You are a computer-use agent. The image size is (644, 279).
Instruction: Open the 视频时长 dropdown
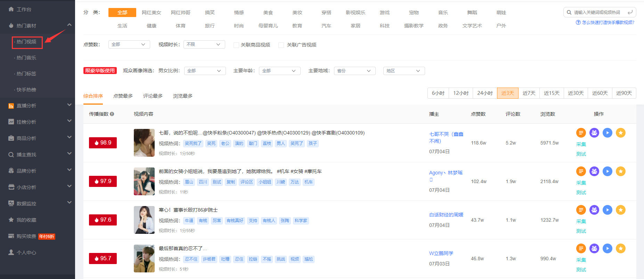coord(204,44)
